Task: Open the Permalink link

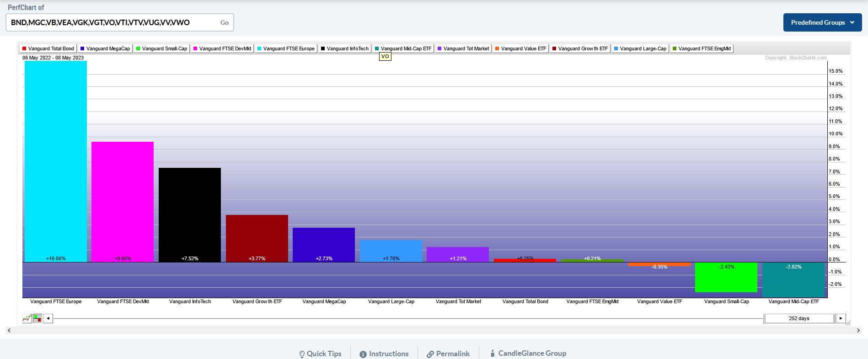Action: click(x=448, y=354)
